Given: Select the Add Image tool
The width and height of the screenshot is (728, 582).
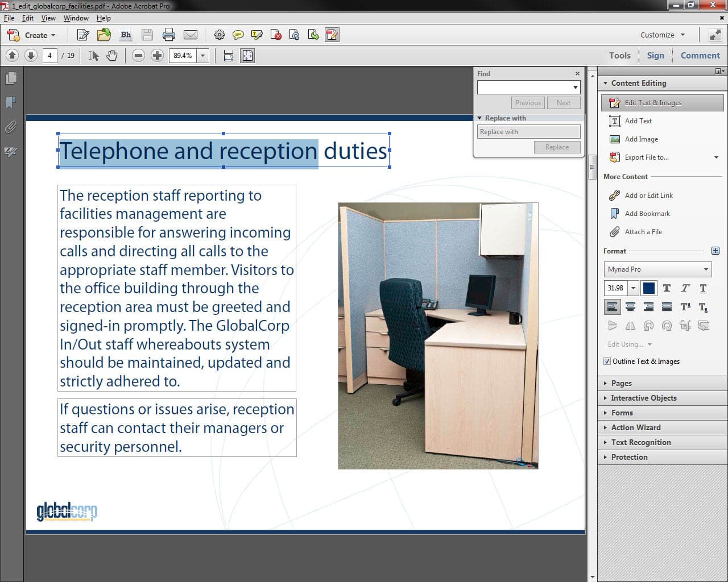Looking at the screenshot, I should coord(641,139).
